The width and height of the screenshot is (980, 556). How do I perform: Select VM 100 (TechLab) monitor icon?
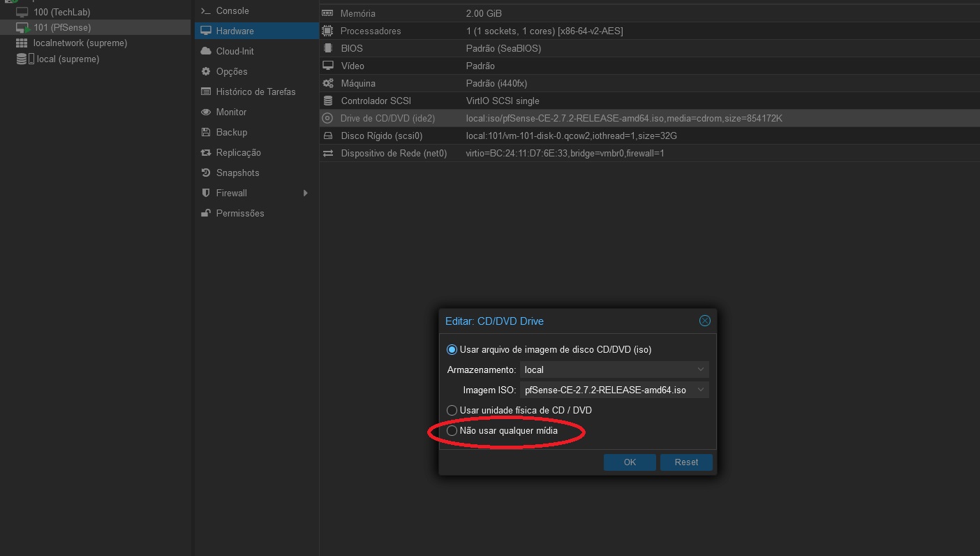pos(22,12)
